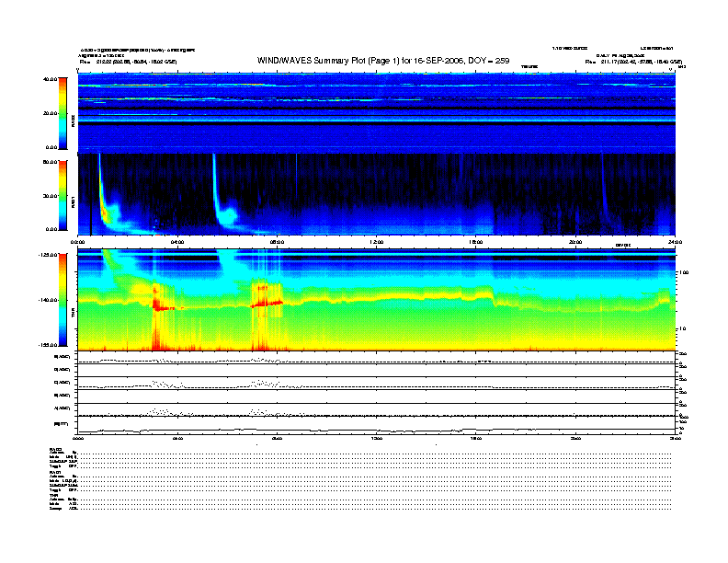Click the top-left Re = 212.22 GSE text
This screenshot has width=728, height=563.
pyautogui.click(x=128, y=62)
